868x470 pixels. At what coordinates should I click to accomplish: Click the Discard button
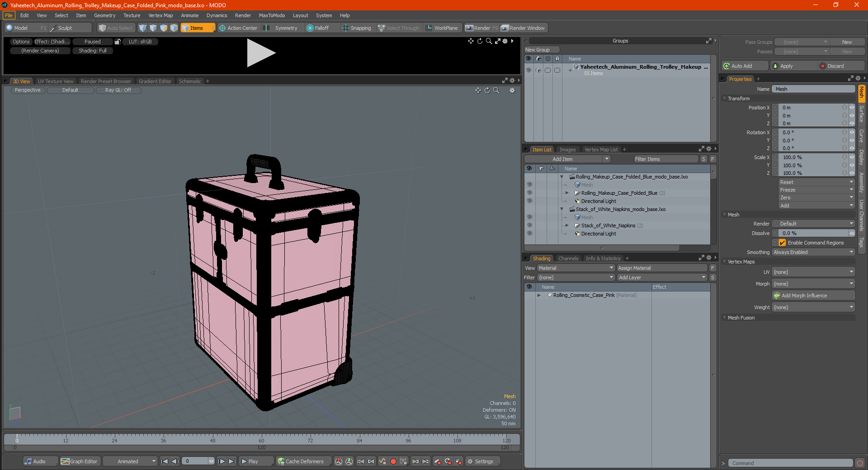tap(841, 66)
